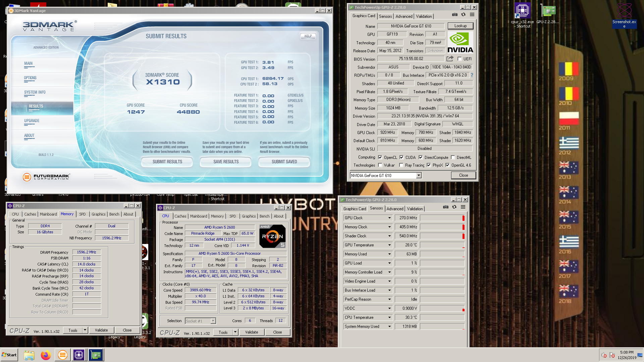This screenshot has width=644, height=362.
Task: Click the Ryzen 5 logo in CPU-Z
Action: coord(272,236)
